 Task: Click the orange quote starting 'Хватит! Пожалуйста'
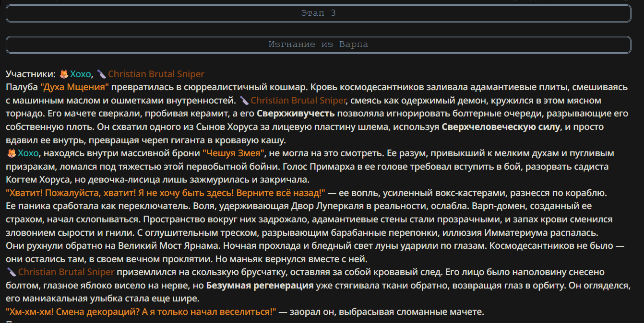tap(166, 193)
